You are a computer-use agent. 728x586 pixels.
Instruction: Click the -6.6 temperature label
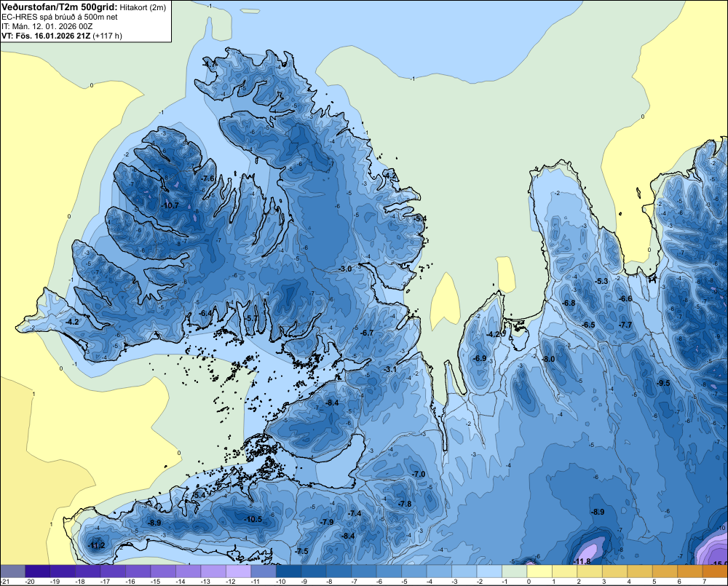626,298
